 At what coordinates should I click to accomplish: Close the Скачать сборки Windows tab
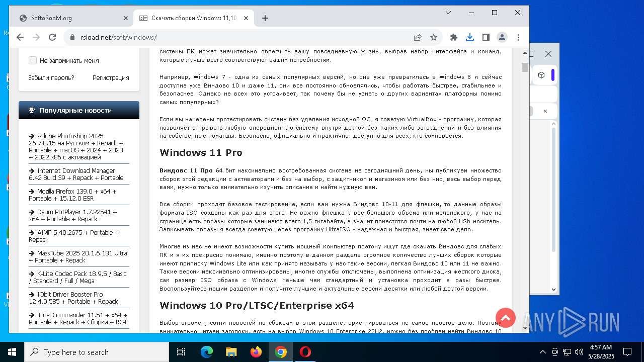point(246,18)
